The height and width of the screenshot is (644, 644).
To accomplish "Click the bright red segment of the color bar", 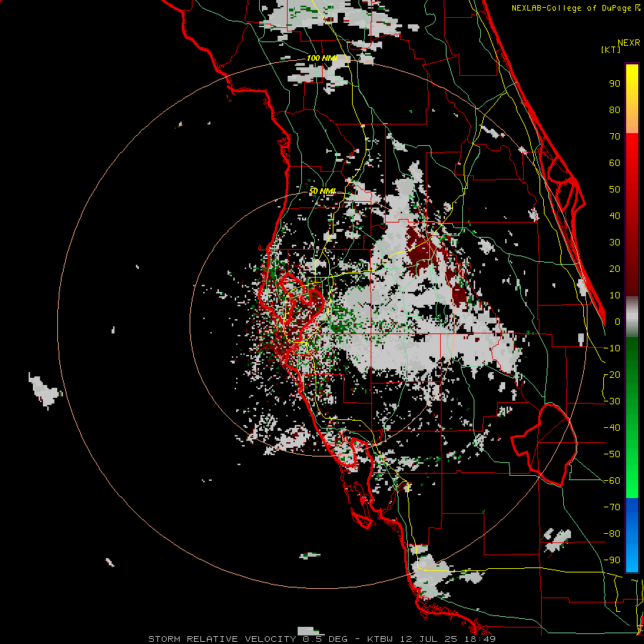I will pyautogui.click(x=632, y=215).
